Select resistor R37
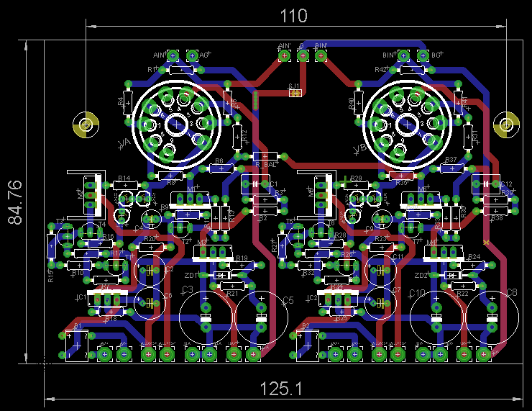 [x=452, y=168]
